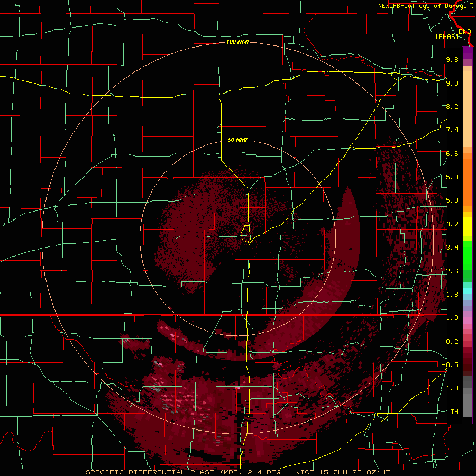The height and width of the screenshot is (476, 476).
Task: Click the 3.4 legend value
Action: click(x=452, y=248)
